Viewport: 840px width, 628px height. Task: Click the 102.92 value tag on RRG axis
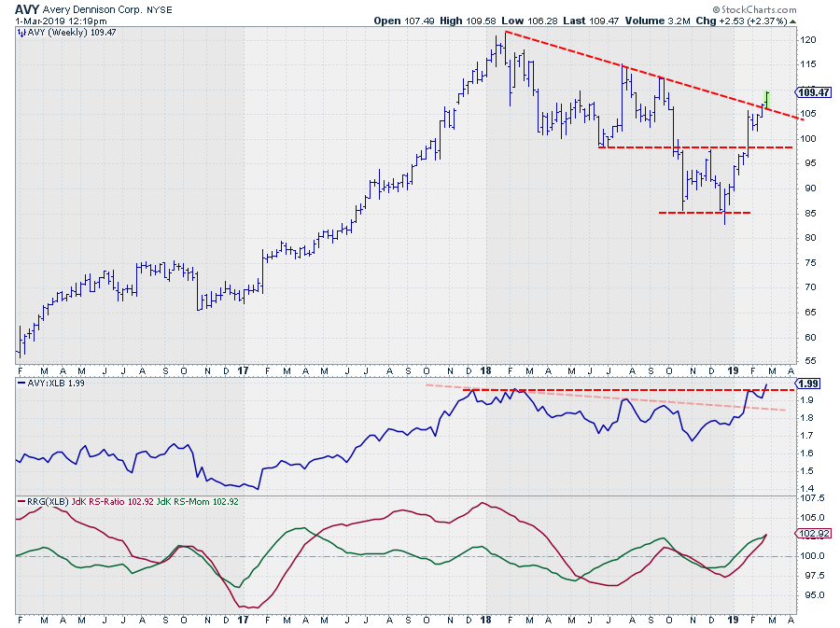tap(813, 533)
